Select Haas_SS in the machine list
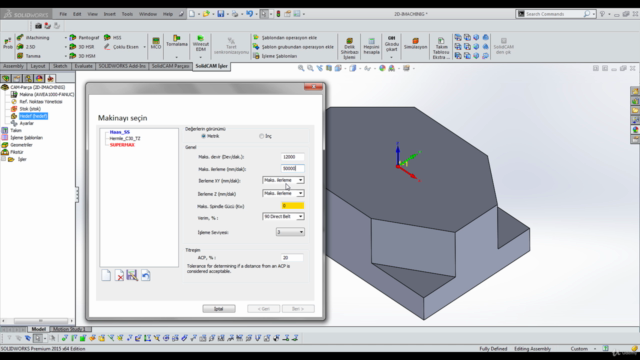640x360 pixels. click(120, 132)
